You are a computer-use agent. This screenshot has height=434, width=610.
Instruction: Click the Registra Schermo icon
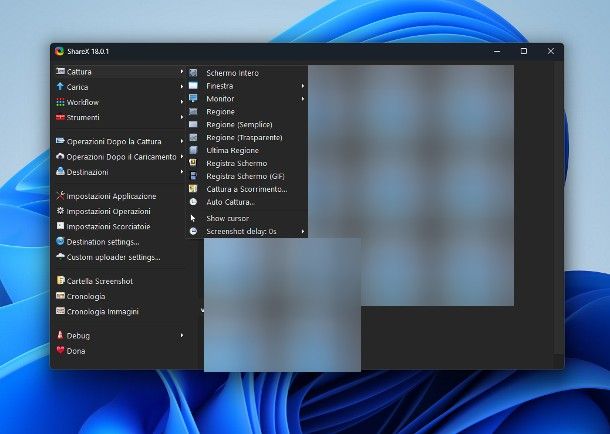coord(193,163)
